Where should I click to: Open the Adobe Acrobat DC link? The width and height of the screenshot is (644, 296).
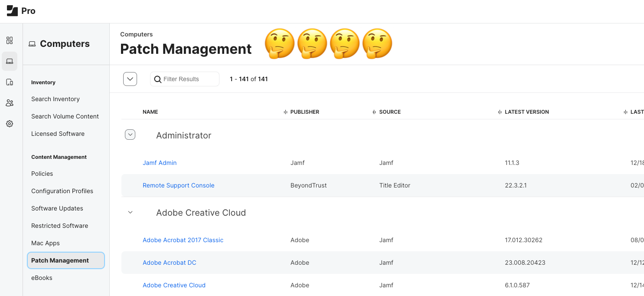169,263
